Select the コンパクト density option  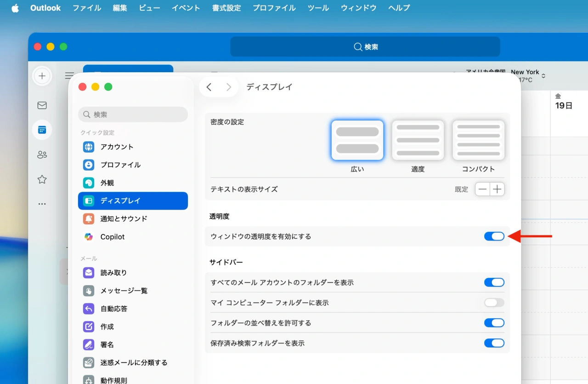point(479,140)
